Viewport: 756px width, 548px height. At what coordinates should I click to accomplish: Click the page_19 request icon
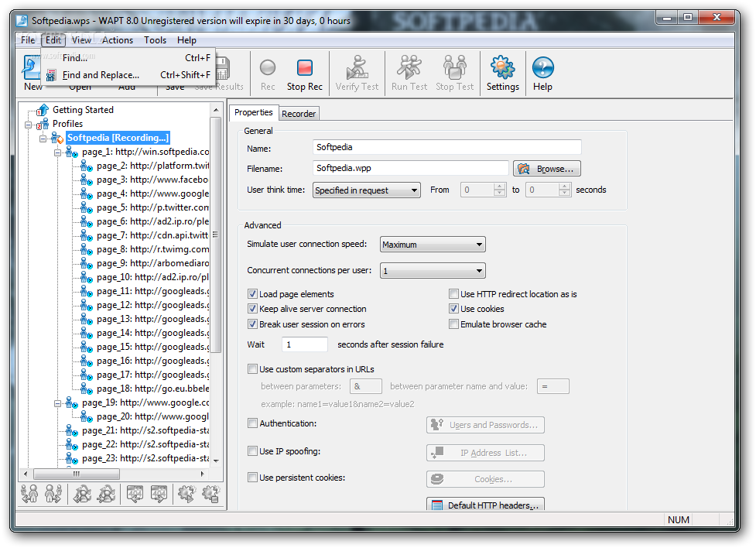[72, 402]
